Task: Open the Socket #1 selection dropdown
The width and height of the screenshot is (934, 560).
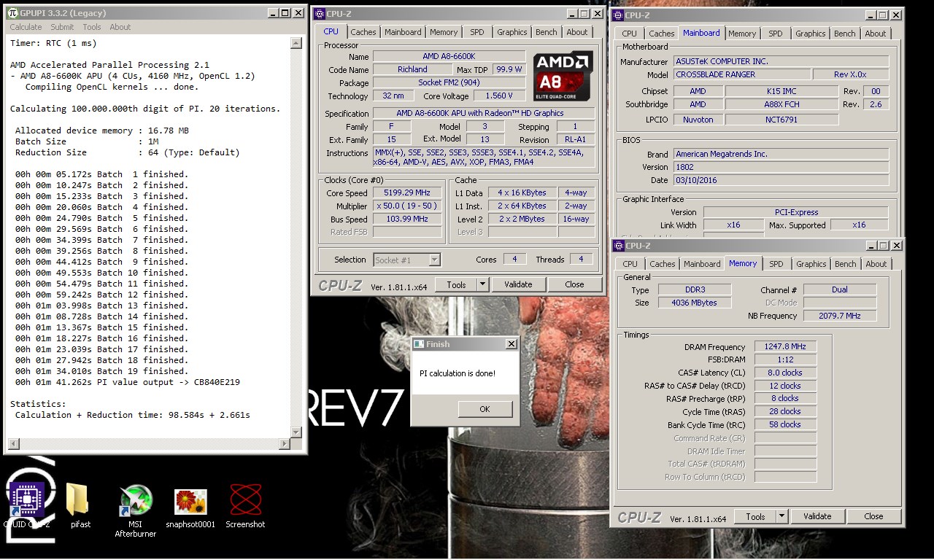Action: (x=406, y=260)
